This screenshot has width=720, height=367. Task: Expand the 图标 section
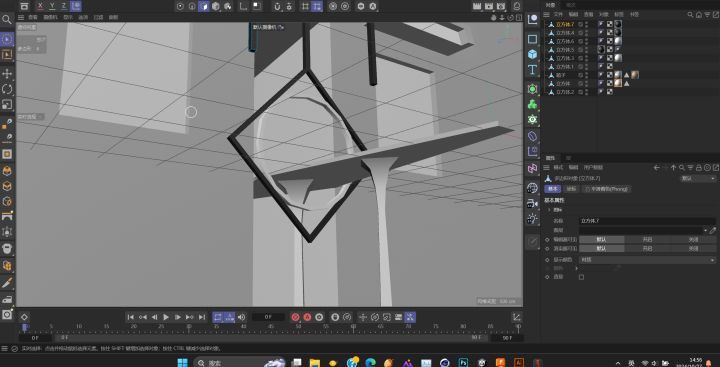(549, 209)
